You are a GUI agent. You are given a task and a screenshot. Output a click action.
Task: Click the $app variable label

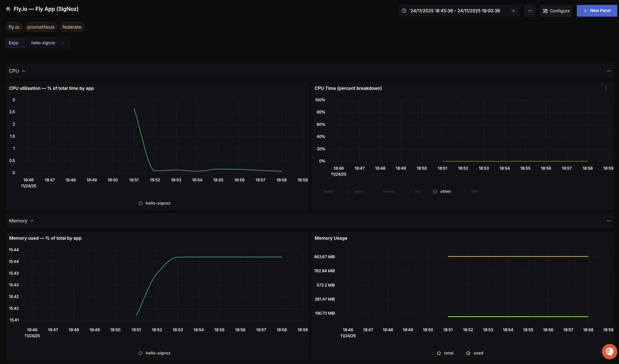(x=13, y=43)
